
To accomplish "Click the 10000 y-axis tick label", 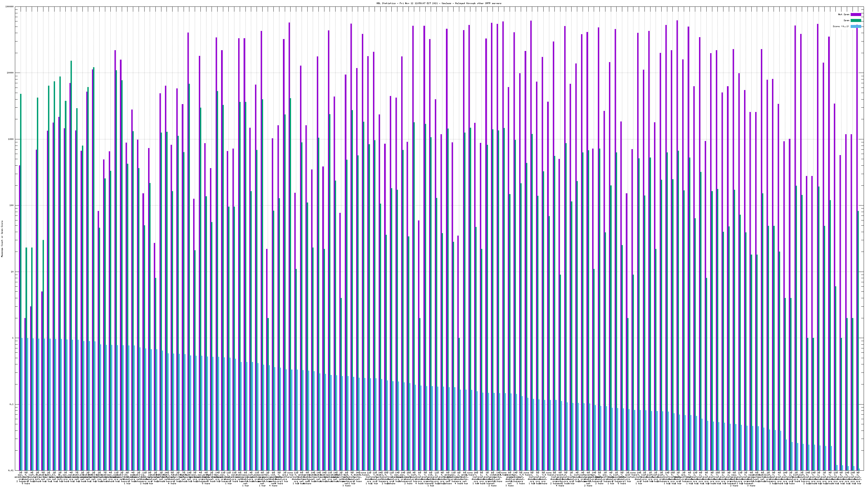I will pyautogui.click(x=11, y=73).
